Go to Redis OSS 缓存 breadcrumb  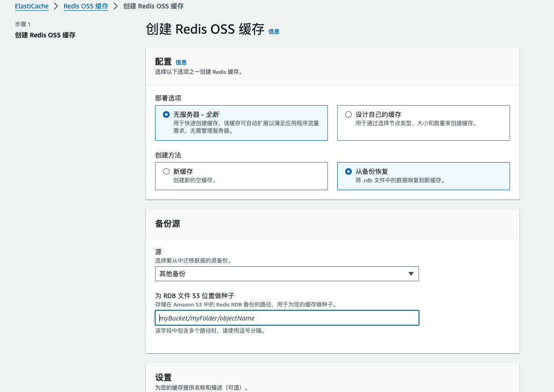86,6
